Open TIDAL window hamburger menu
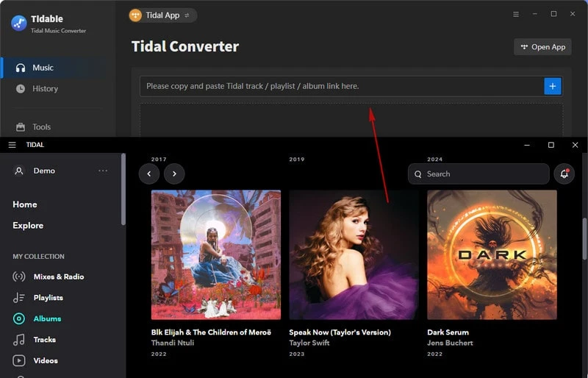The height and width of the screenshot is (378, 588). click(x=12, y=145)
